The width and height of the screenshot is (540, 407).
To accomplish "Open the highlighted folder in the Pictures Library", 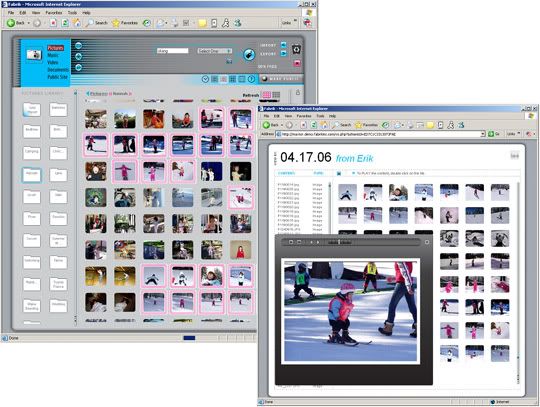I will point(32,175).
